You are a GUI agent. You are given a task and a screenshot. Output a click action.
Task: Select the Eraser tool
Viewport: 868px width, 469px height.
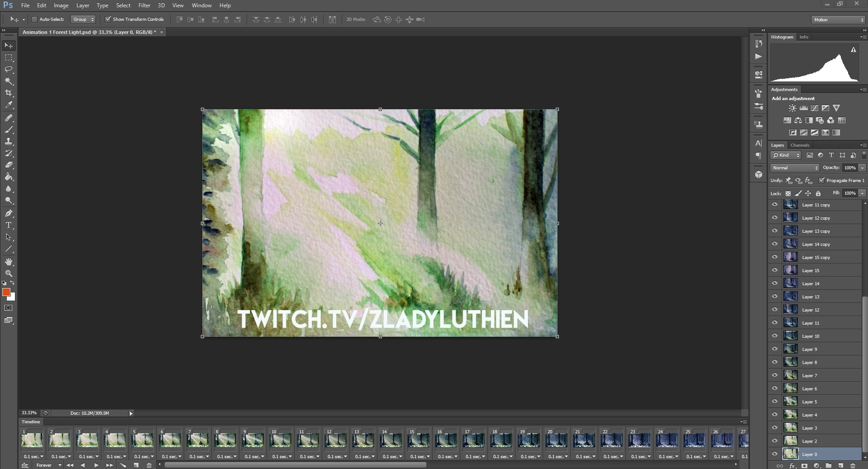(x=9, y=165)
